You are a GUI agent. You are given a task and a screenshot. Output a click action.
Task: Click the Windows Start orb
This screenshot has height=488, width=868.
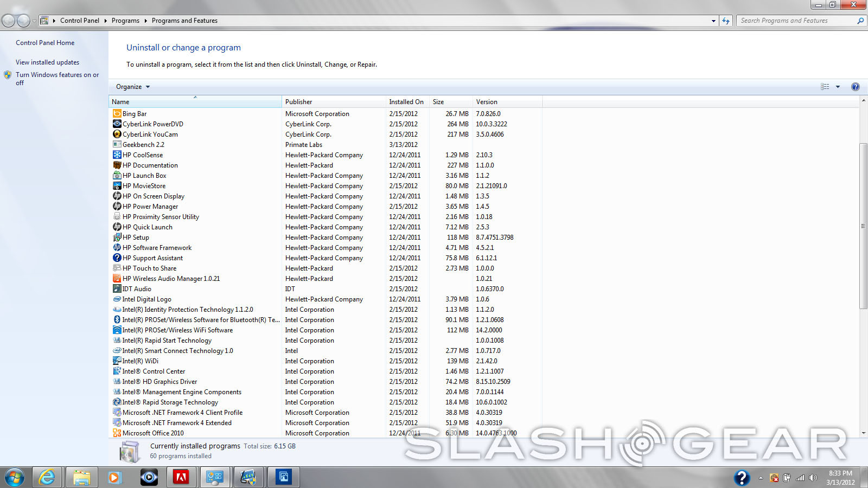point(15,477)
